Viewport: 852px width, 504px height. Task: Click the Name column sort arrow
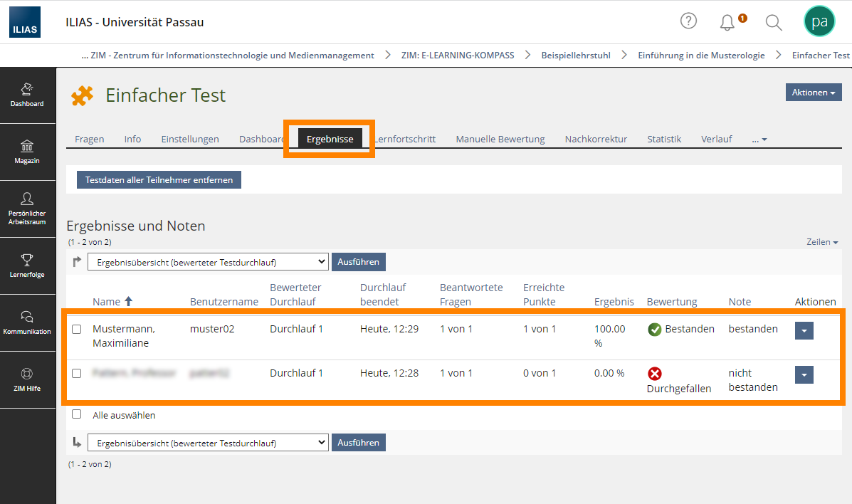tap(128, 301)
